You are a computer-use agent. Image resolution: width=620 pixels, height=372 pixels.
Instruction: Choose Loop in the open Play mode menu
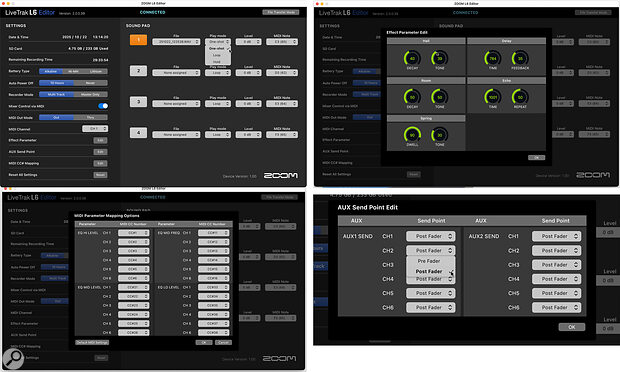click(x=217, y=55)
